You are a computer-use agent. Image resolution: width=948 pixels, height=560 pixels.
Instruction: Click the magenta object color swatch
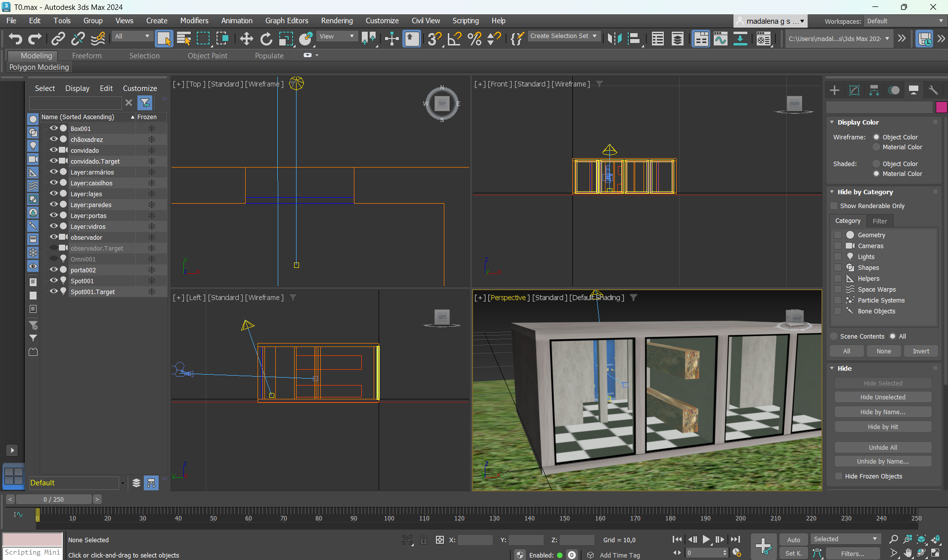(941, 107)
